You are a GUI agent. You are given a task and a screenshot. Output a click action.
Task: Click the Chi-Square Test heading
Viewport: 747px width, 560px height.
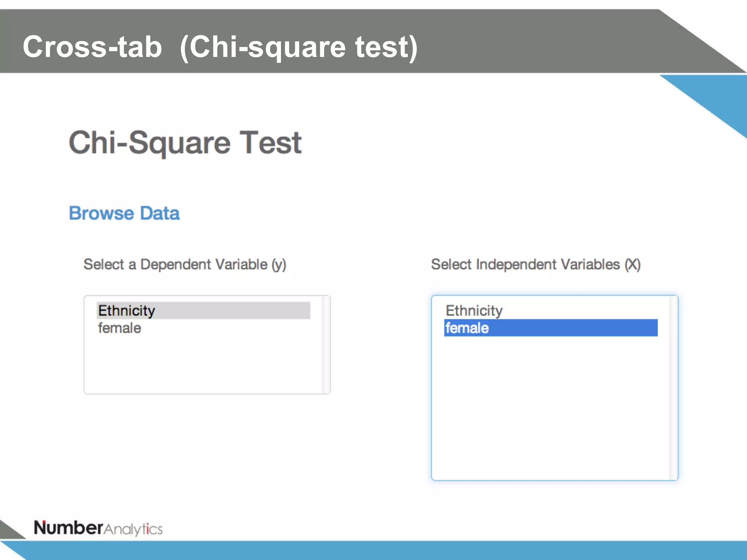click(185, 143)
